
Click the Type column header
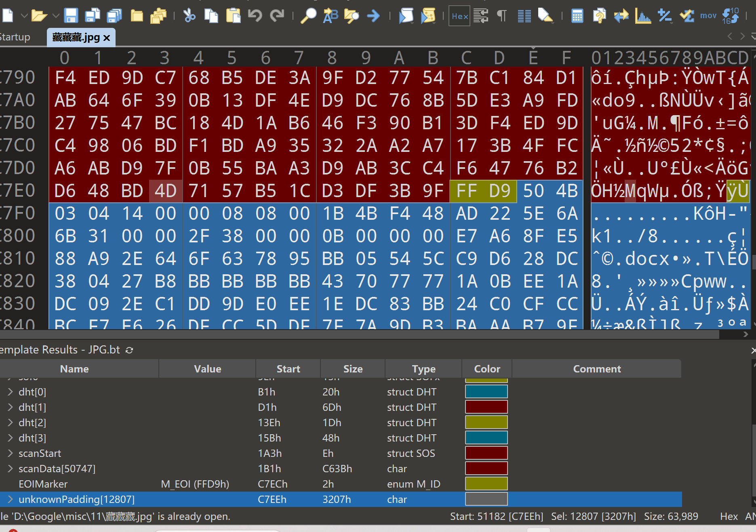424,369
